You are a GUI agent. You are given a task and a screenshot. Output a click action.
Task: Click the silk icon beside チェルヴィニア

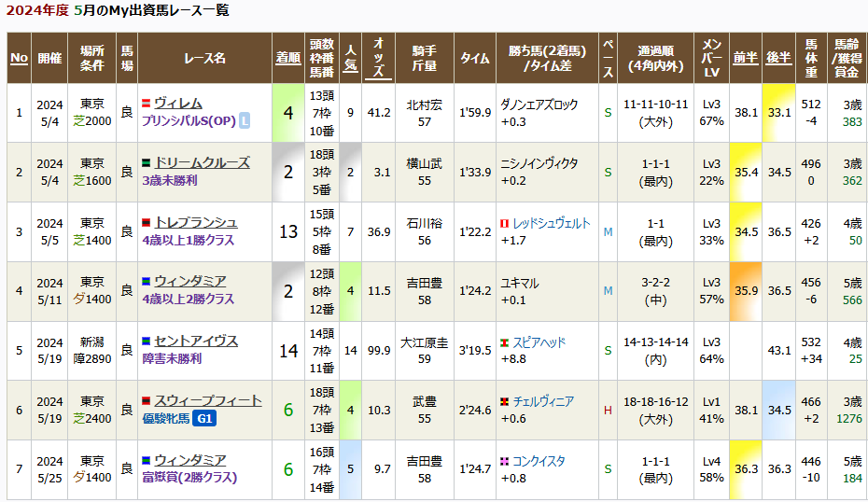(x=505, y=402)
